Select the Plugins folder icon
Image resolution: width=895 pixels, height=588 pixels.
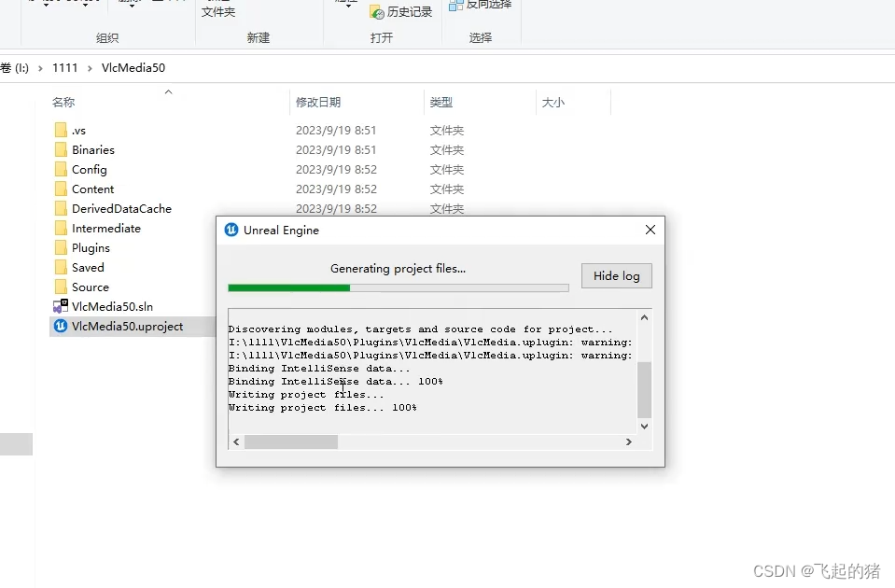click(61, 247)
